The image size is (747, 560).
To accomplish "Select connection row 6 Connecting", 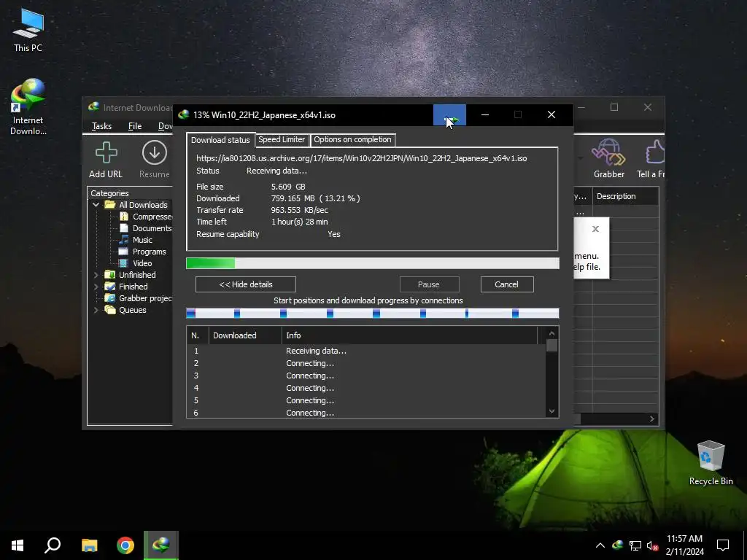I will [366, 413].
